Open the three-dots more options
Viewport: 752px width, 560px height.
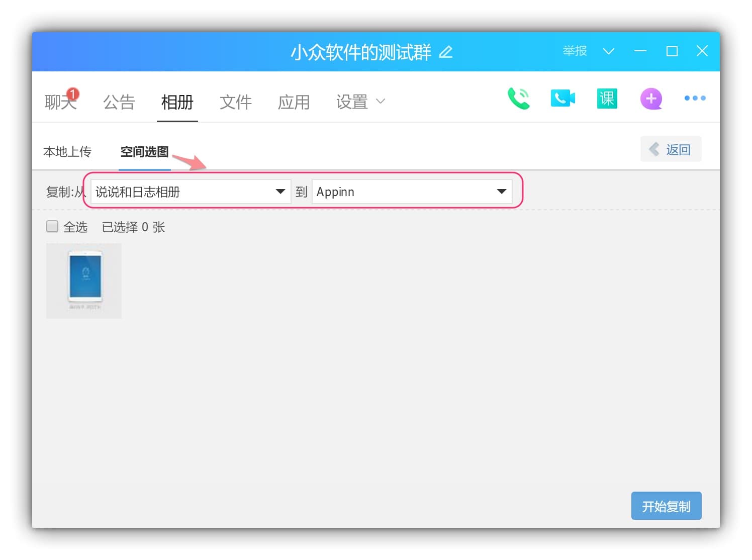click(695, 98)
